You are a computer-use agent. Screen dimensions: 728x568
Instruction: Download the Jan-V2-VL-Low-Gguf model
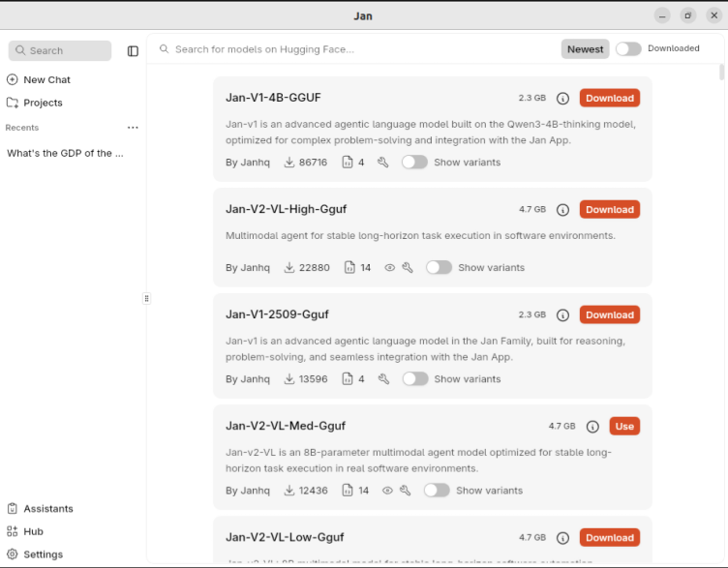[x=610, y=537]
